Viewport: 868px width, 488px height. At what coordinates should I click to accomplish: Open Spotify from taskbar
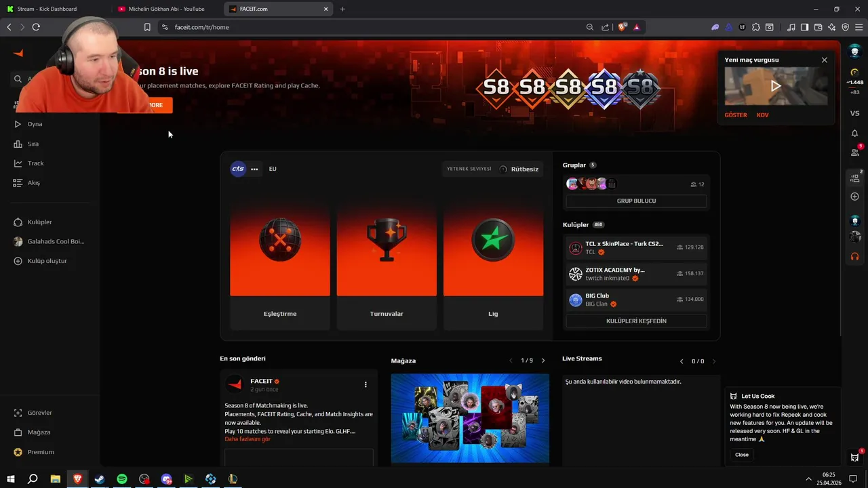(x=122, y=479)
